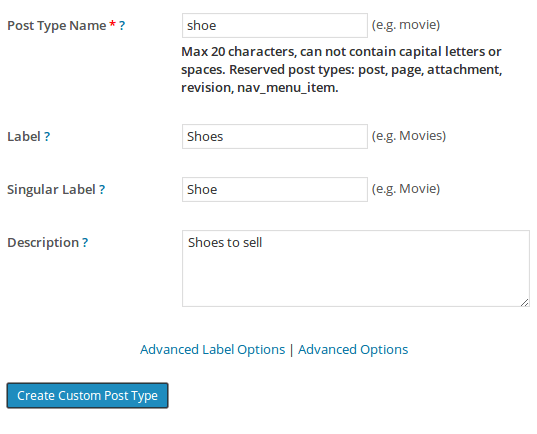Image resolution: width=537 pixels, height=434 pixels.
Task: Click the (e.g. movie) hint text
Action: pos(406,25)
